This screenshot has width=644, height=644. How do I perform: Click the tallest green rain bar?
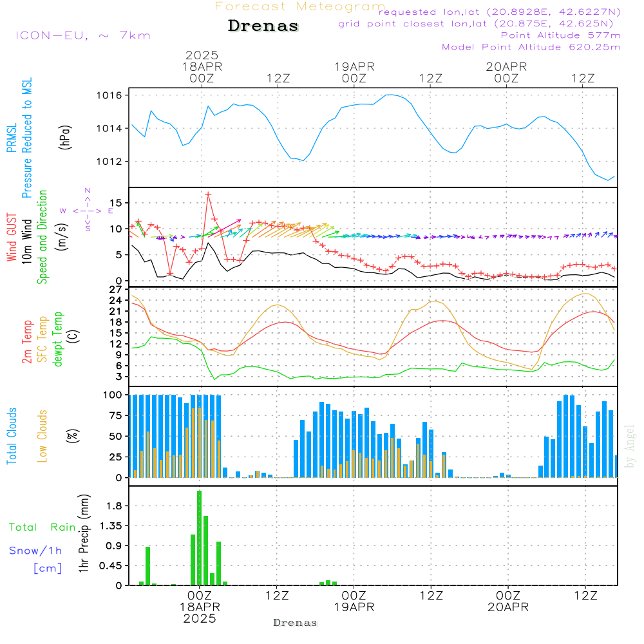pyautogui.click(x=200, y=537)
